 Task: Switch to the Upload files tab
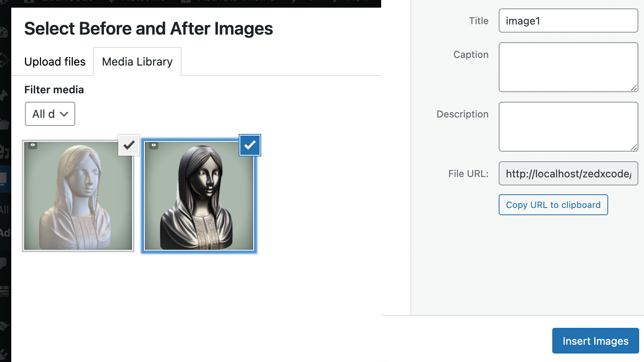[55, 62]
